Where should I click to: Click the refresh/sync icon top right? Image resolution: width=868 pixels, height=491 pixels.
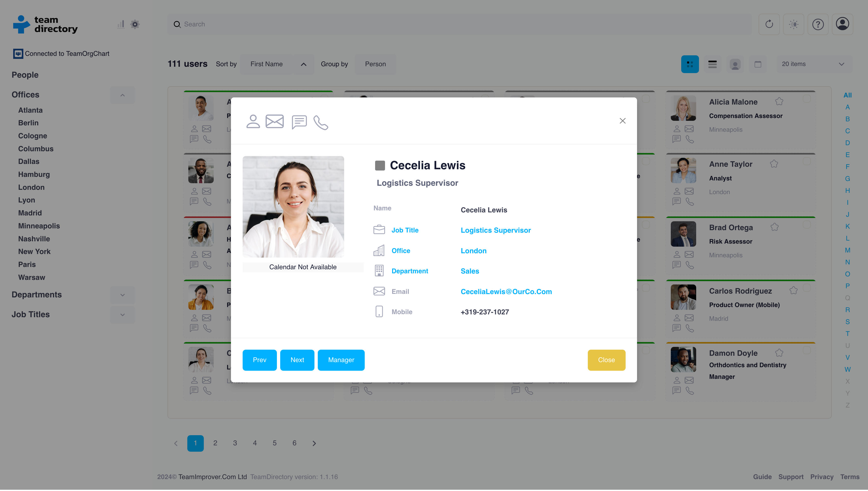coord(769,24)
